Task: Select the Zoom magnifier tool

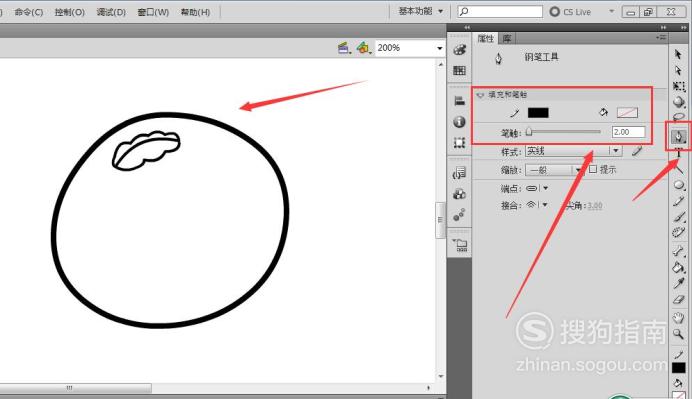Action: click(x=678, y=334)
